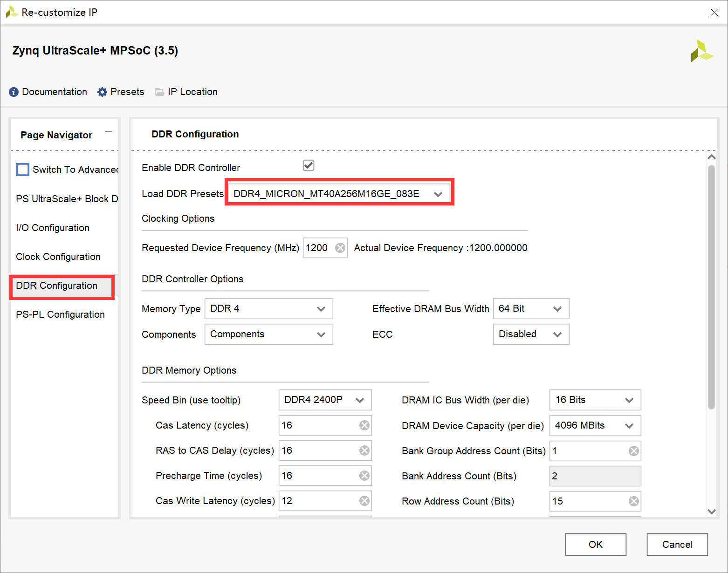Screen dimensions: 728x573
Task: Click the DDR Controller Options heading
Action: pyautogui.click(x=192, y=279)
